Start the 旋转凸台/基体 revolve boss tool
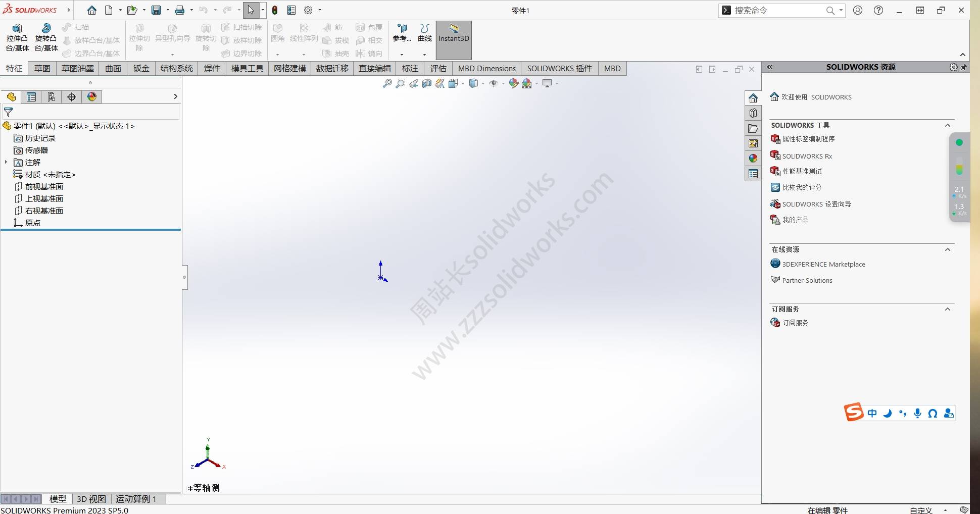980x514 pixels. (46, 38)
